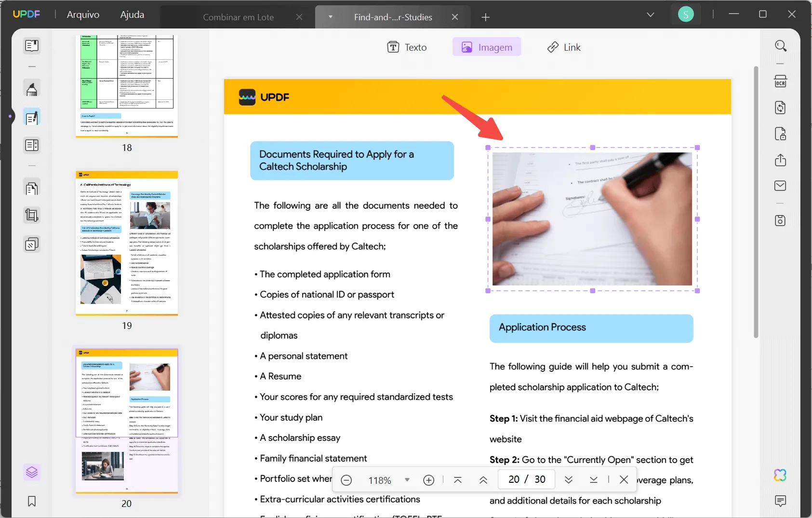
Task: Select the Imagem editing mode
Action: [x=488, y=47]
